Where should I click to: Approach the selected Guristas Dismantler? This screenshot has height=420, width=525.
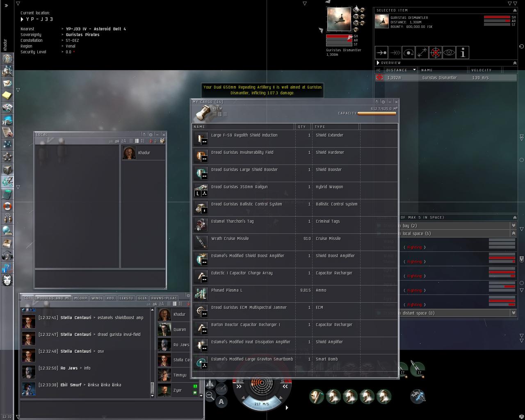381,52
